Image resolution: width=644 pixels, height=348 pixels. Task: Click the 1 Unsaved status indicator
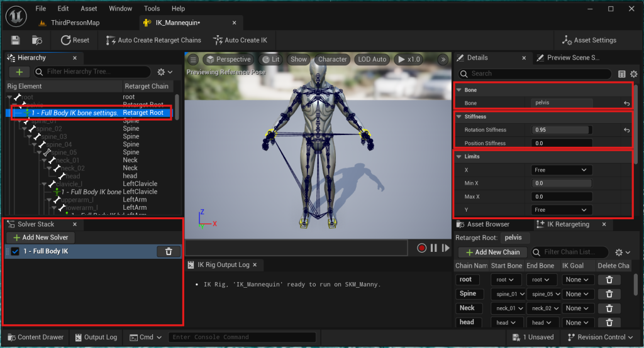click(533, 337)
